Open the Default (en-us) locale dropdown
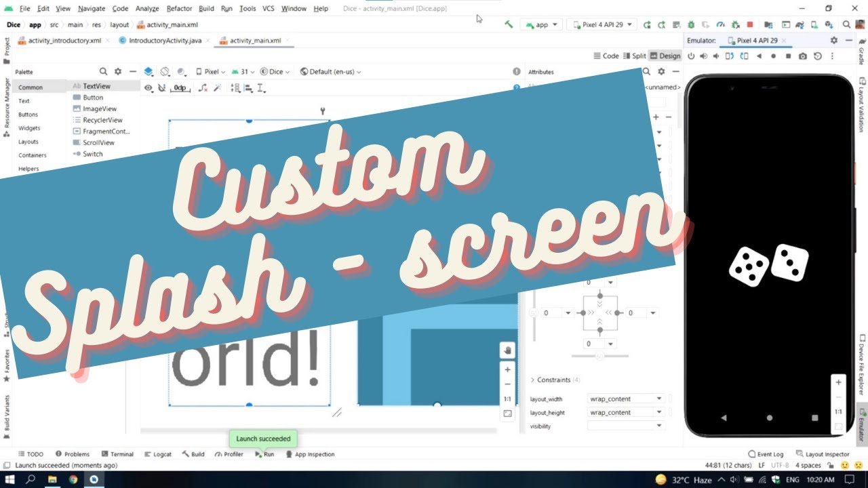The image size is (868, 488). click(x=331, y=71)
